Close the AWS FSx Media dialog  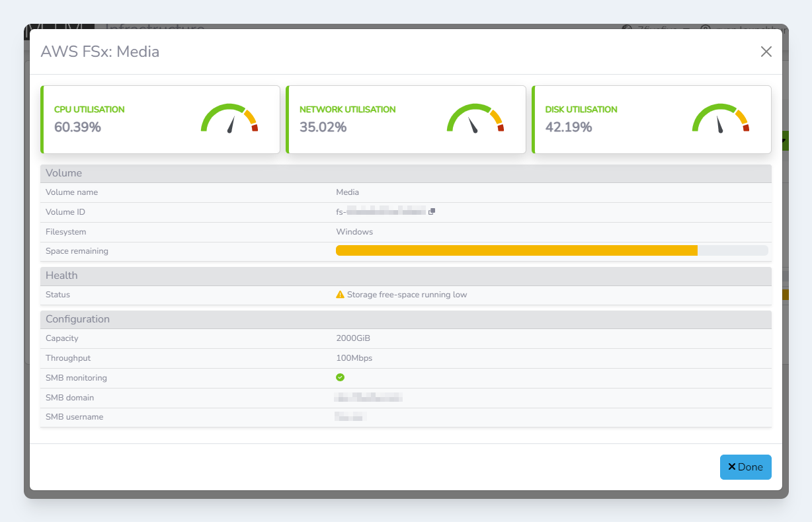tap(766, 52)
